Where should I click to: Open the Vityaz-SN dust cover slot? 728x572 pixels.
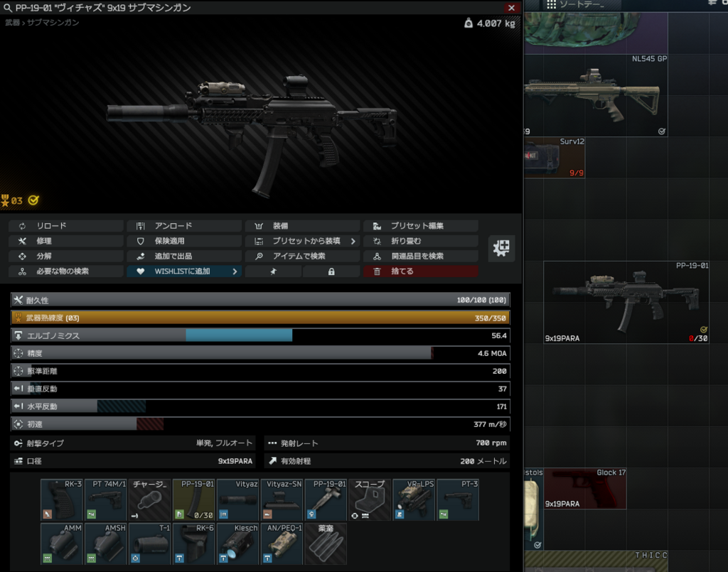click(x=282, y=500)
